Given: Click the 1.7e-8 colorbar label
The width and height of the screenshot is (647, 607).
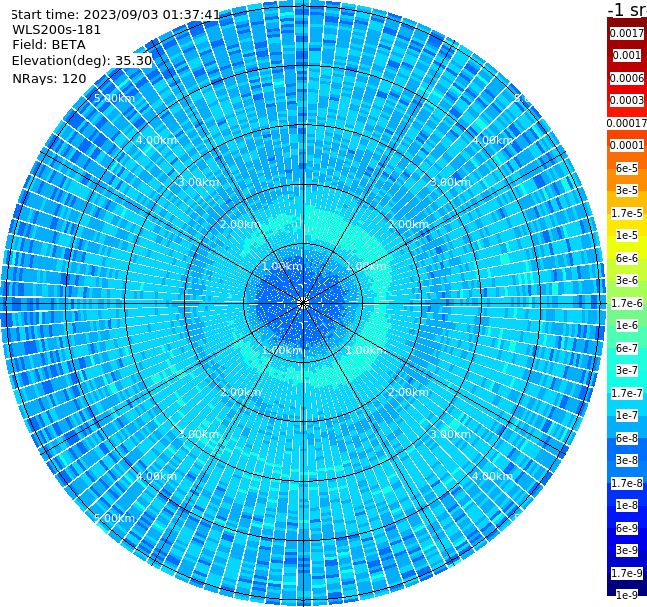Looking at the screenshot, I should pos(627,483).
